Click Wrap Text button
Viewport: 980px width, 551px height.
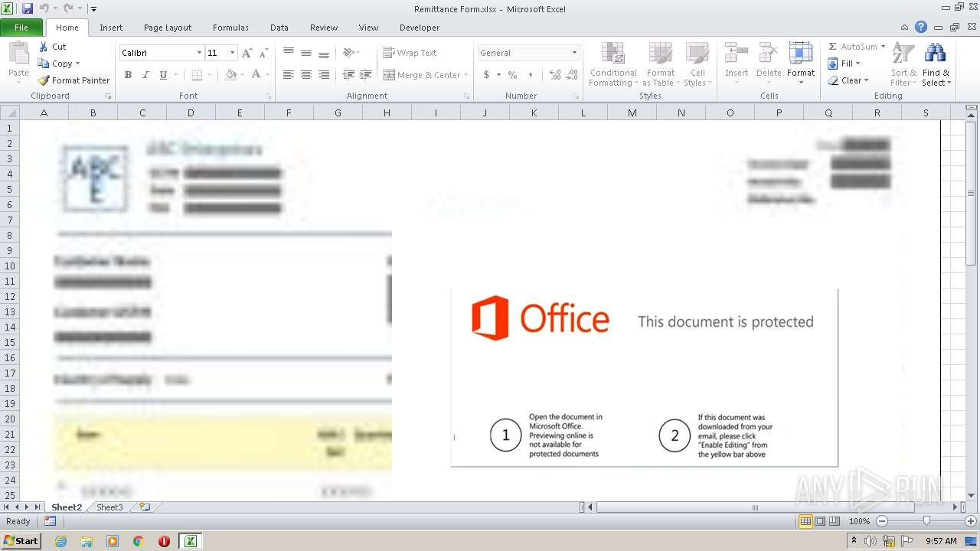tap(410, 53)
